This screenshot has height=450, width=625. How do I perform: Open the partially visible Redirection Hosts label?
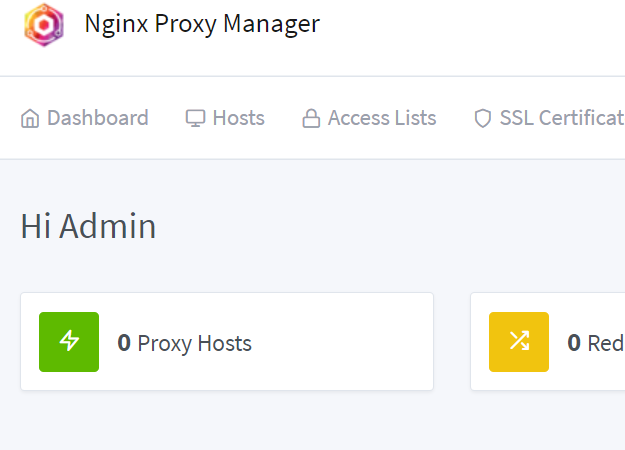coord(605,343)
